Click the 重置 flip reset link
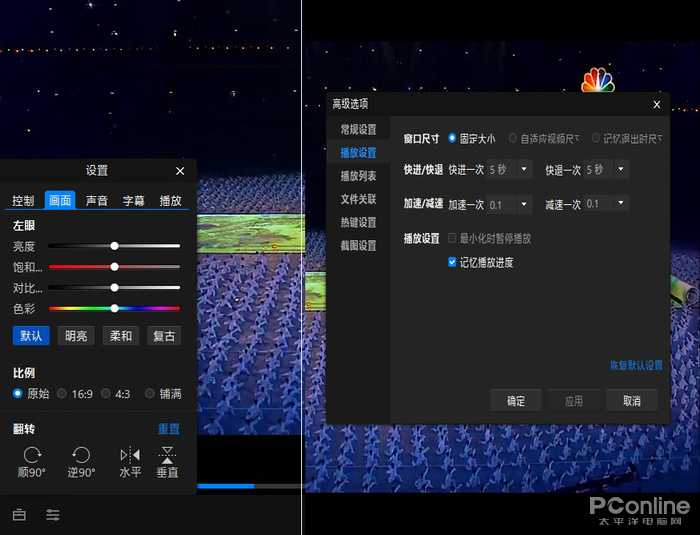700x535 pixels. pos(169,429)
